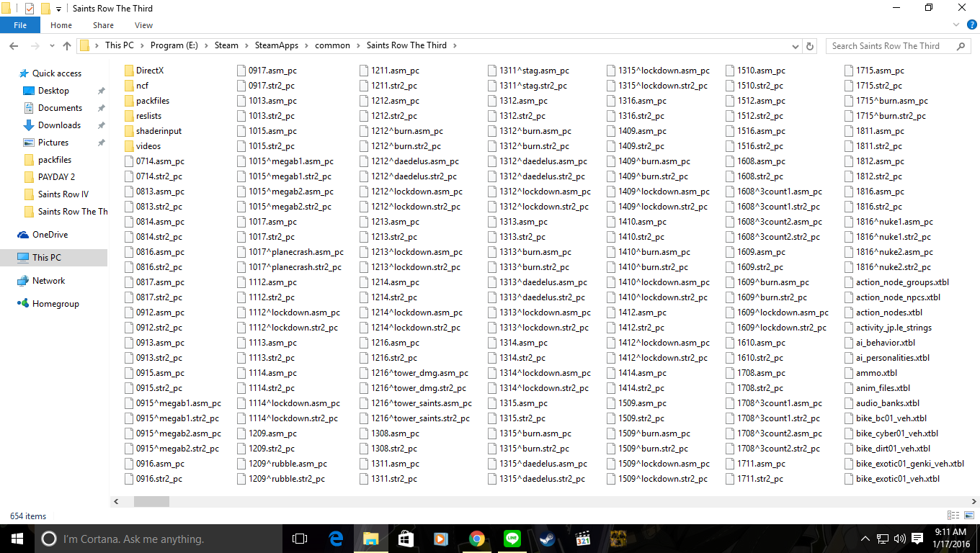Click the Back navigation arrow
Viewport: 980px width, 553px height.
click(13, 45)
